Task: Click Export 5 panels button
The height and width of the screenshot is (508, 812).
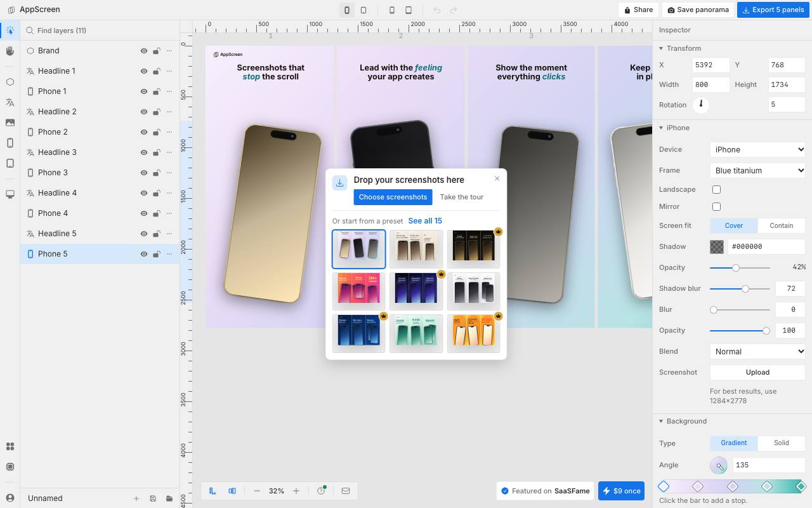Action: (x=773, y=10)
